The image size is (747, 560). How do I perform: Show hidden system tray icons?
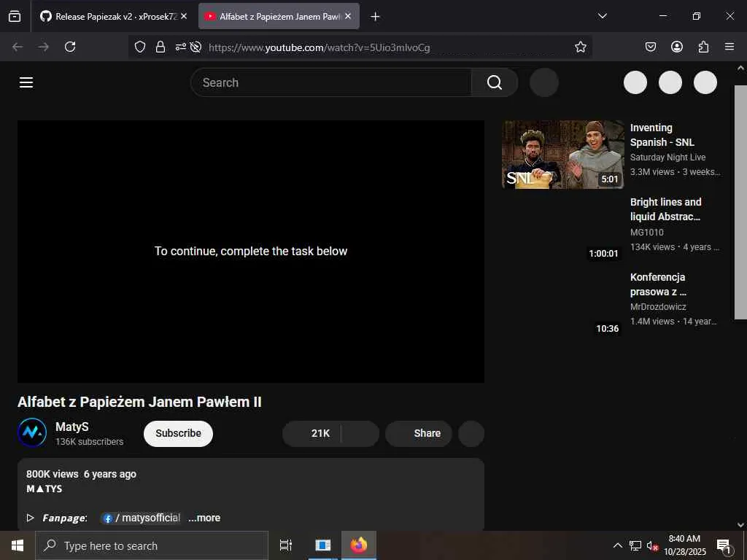(617, 545)
